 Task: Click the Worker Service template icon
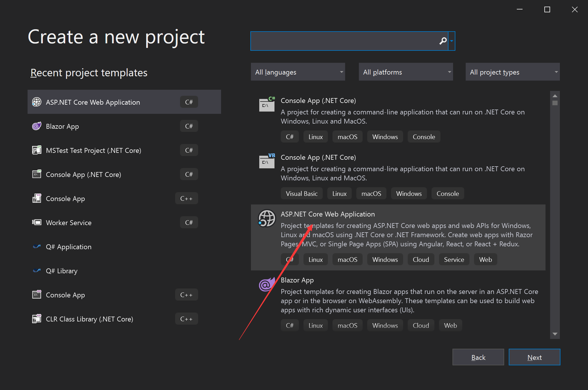(37, 223)
